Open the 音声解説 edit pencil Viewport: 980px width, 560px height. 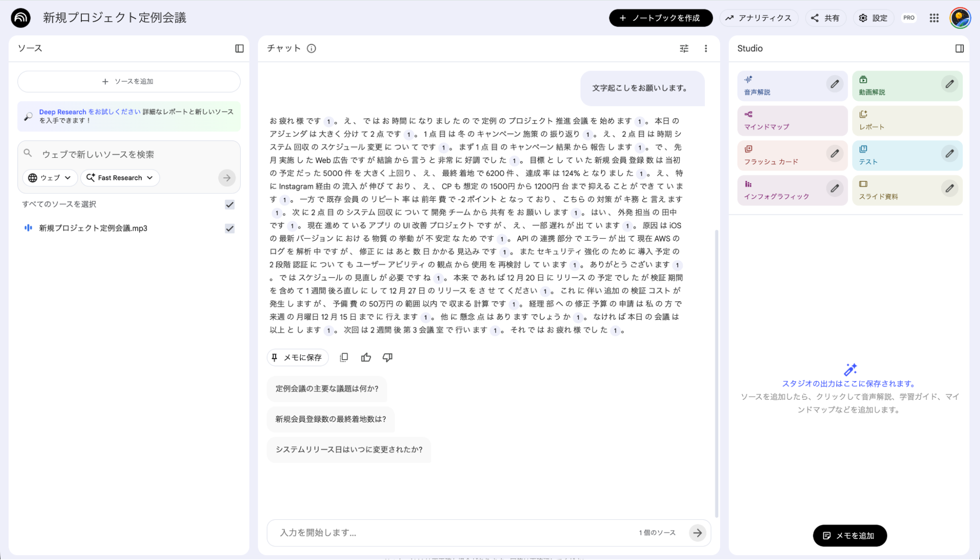pos(835,84)
